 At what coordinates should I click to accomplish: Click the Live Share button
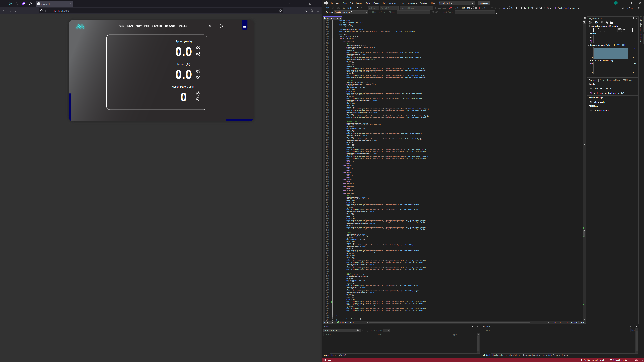pos(628,8)
